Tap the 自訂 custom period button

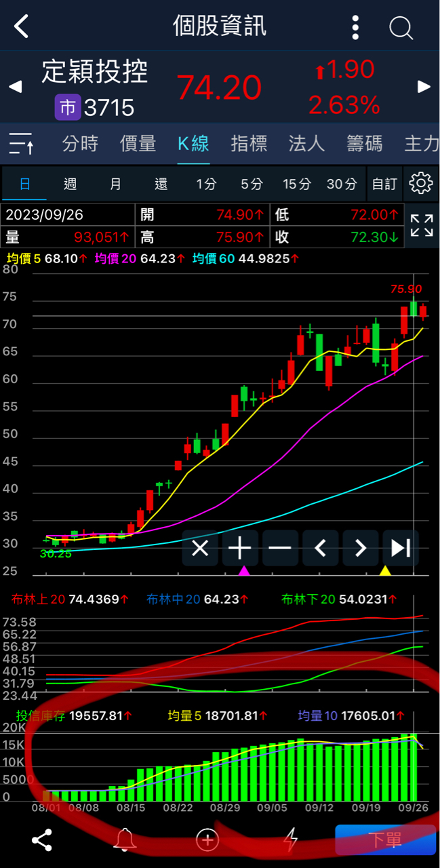pyautogui.click(x=384, y=184)
